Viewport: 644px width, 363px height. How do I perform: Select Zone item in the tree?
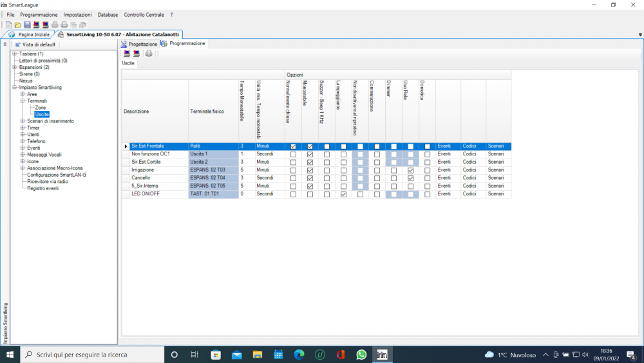pos(41,108)
